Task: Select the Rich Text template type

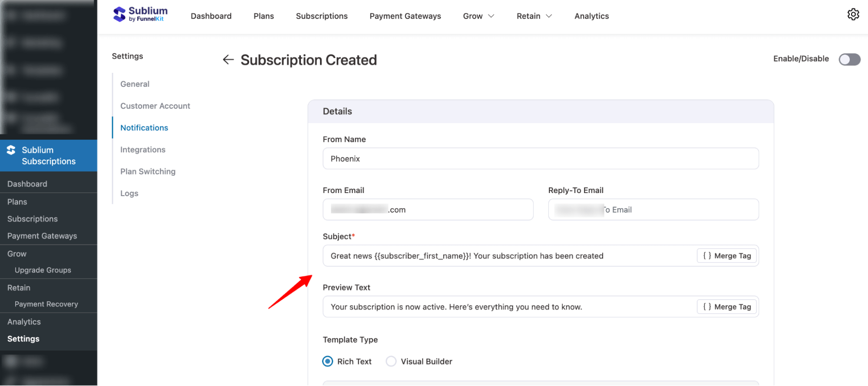Action: coord(327,361)
